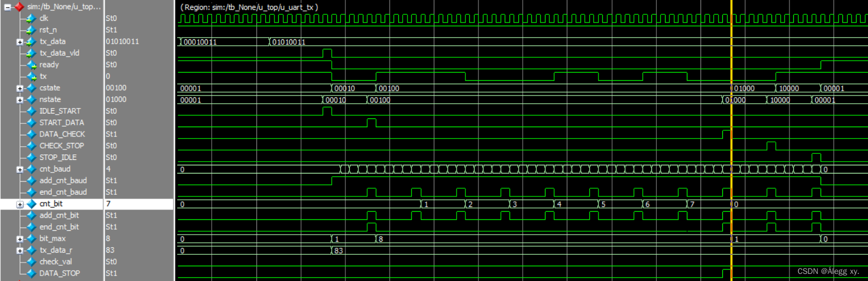Screen dimensions: 868x281
Task: Click the cnt_baud signal diamond icon
Action: [x=31, y=169]
